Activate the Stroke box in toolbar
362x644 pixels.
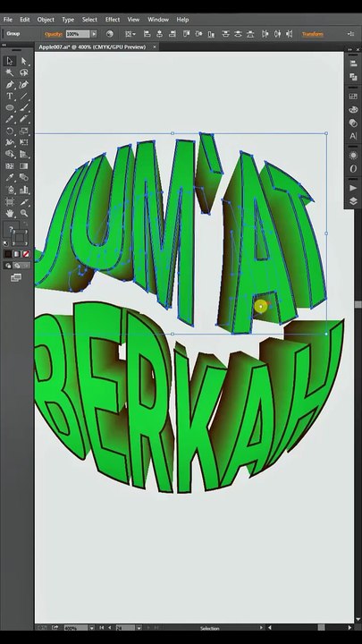coord(20,238)
